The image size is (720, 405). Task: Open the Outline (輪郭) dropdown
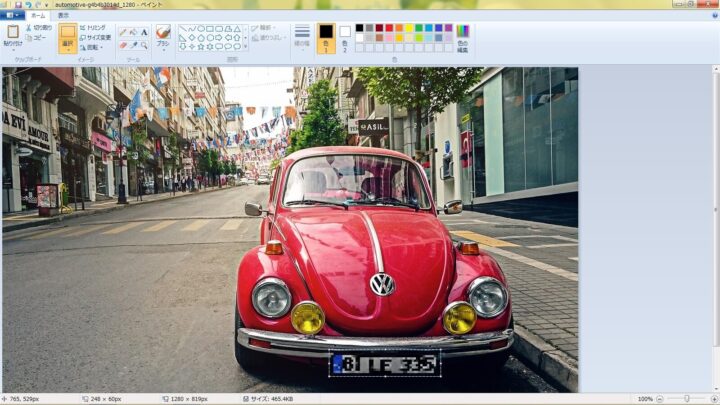point(263,28)
